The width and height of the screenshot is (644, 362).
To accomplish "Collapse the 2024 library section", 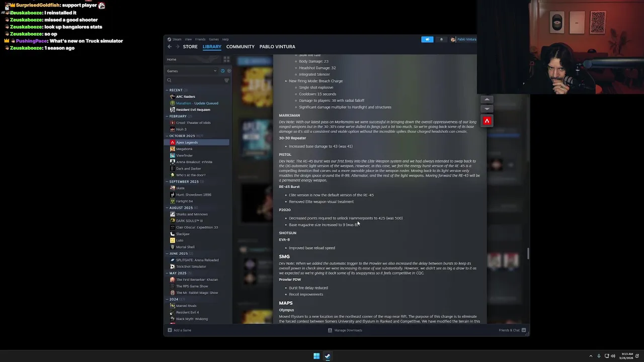I will (x=167, y=299).
